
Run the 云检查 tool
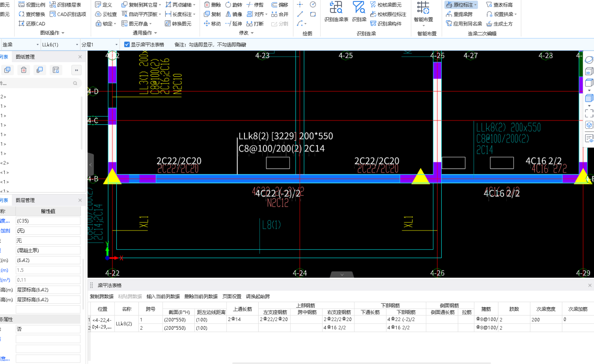(106, 14)
